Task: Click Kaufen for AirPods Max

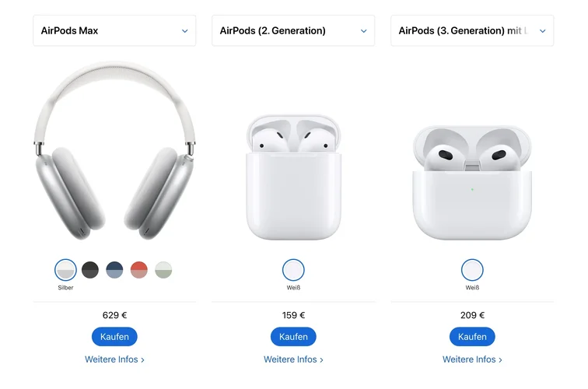Action: point(114,337)
